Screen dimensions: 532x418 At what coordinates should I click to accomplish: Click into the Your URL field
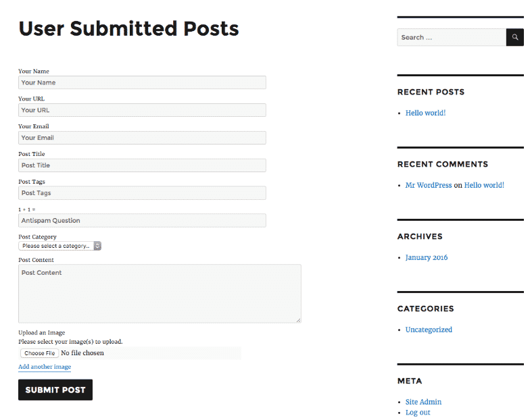[142, 110]
